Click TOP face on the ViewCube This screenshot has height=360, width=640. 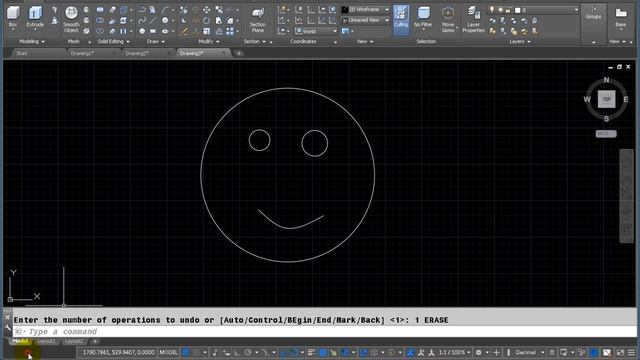(607, 99)
